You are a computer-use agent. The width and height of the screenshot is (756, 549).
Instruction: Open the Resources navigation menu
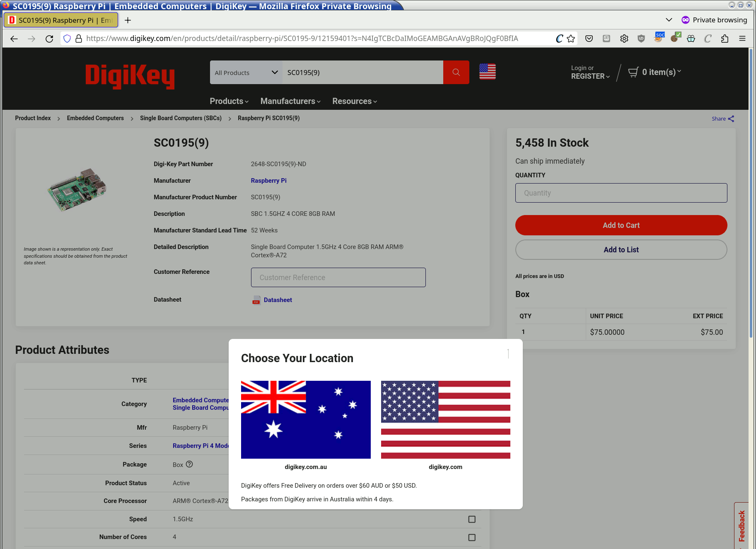tap(354, 101)
